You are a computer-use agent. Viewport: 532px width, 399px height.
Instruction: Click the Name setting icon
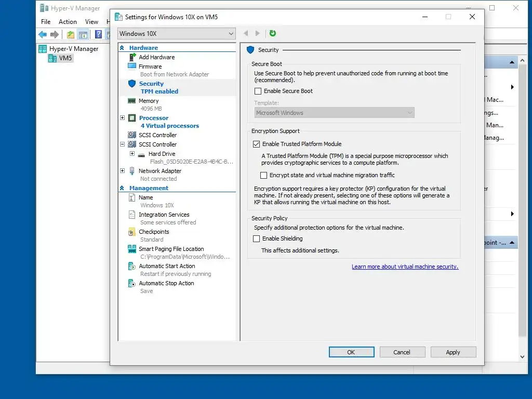(x=131, y=197)
